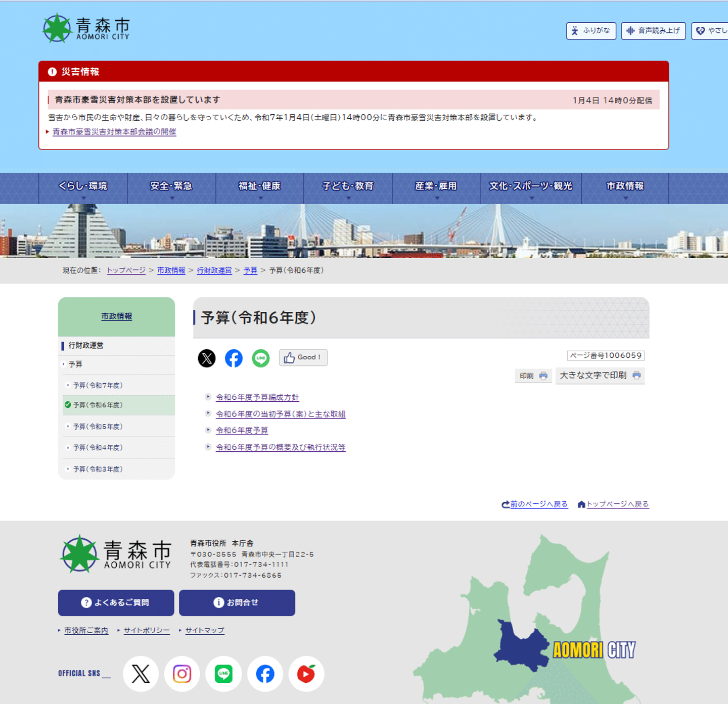Go to 市政情報 in the breadcrumb
728x704 pixels.
[x=171, y=271]
